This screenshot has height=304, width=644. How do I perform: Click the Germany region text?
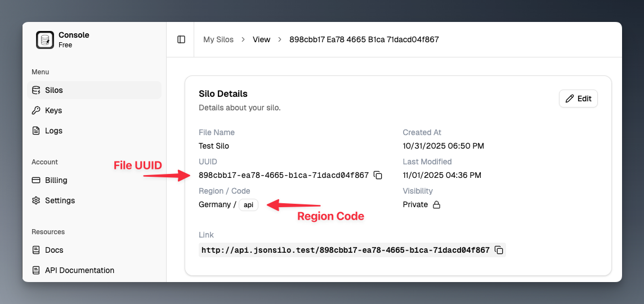[x=215, y=204]
